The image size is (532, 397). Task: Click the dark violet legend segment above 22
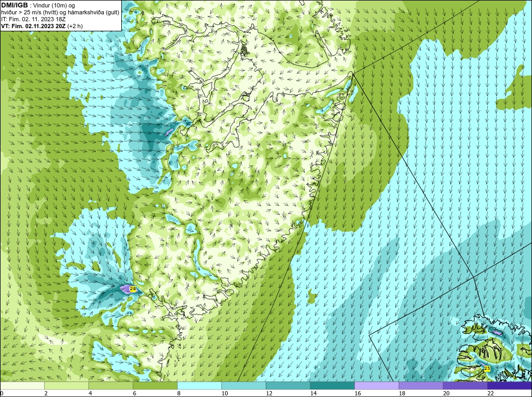pos(510,385)
